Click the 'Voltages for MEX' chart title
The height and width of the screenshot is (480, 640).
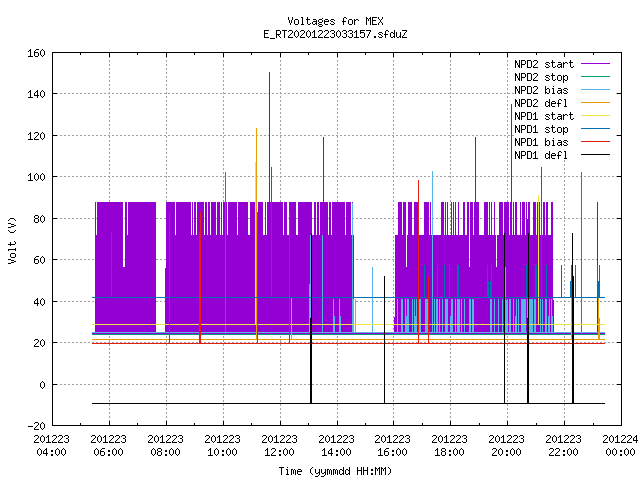[335, 21]
